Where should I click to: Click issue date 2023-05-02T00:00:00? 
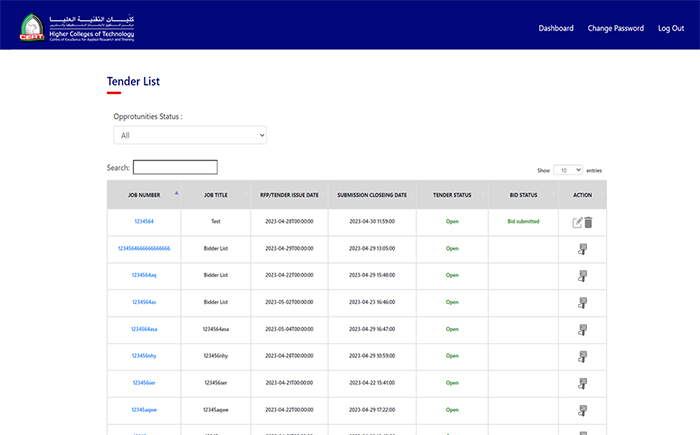(x=289, y=302)
